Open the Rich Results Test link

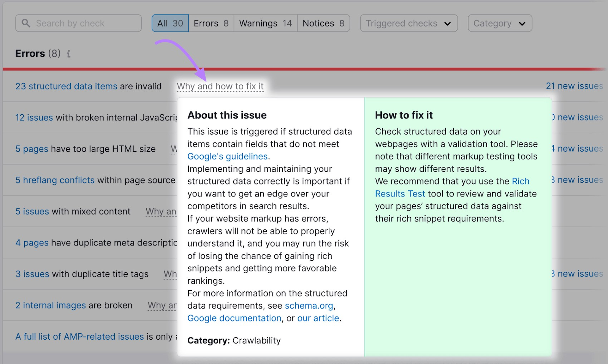pyautogui.click(x=400, y=193)
